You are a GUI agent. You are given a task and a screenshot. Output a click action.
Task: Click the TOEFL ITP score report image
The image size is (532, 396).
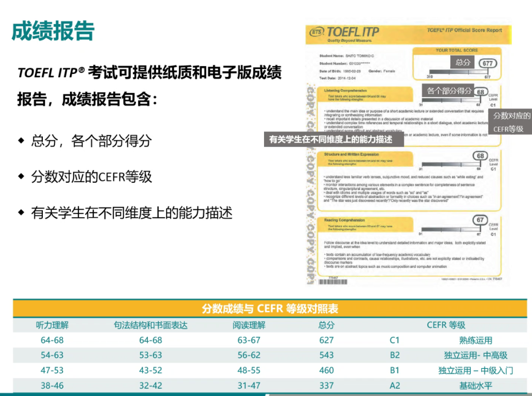coord(408,155)
